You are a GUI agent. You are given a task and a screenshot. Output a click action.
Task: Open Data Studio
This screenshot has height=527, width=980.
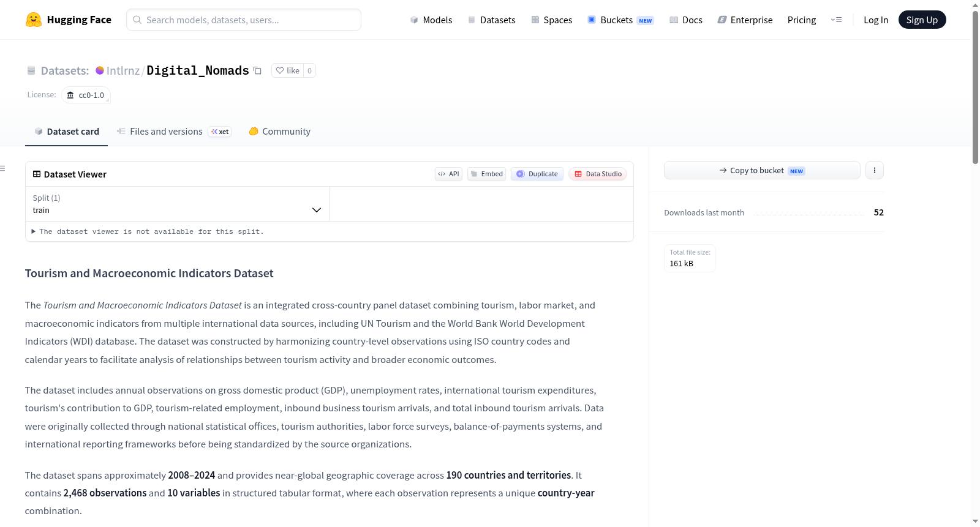pyautogui.click(x=598, y=174)
